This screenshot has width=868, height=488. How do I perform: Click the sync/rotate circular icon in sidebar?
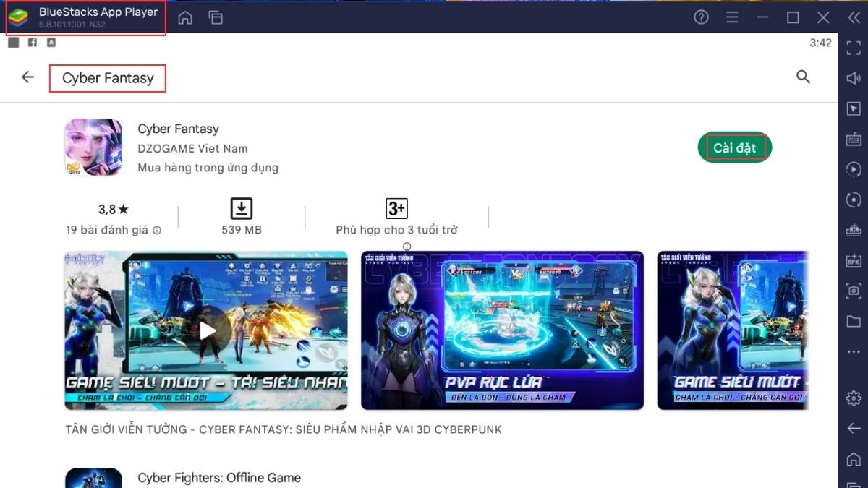(854, 200)
